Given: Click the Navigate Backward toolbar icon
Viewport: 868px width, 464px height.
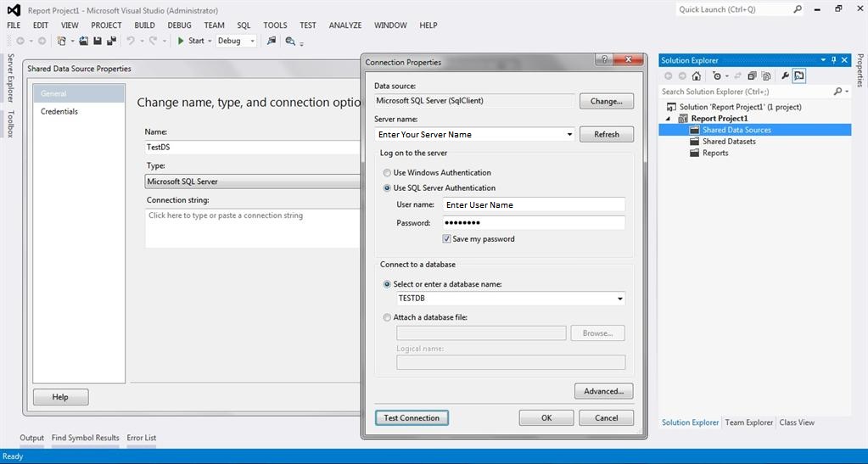Looking at the screenshot, I should [20, 41].
